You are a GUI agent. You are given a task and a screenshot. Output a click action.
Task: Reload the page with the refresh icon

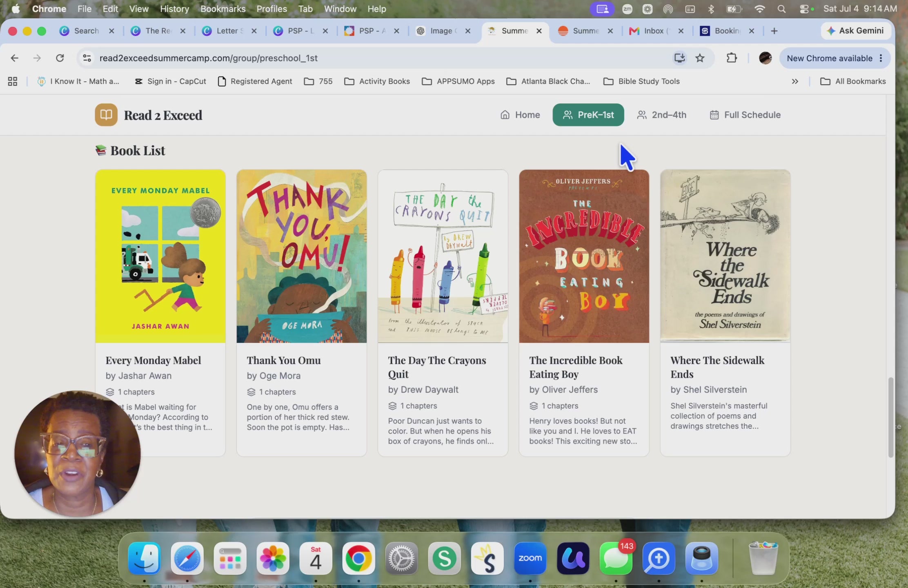coord(60,58)
